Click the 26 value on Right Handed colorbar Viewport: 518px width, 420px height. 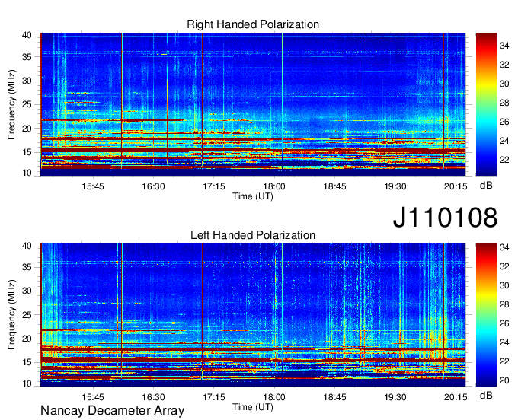504,122
